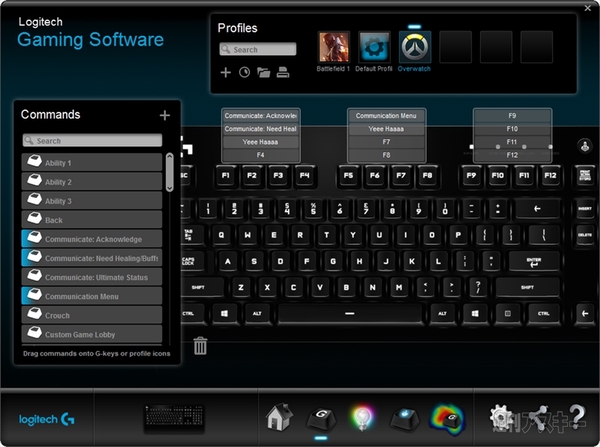Open the G-key customization icon
Screen dimensions: 600x447
(321, 419)
